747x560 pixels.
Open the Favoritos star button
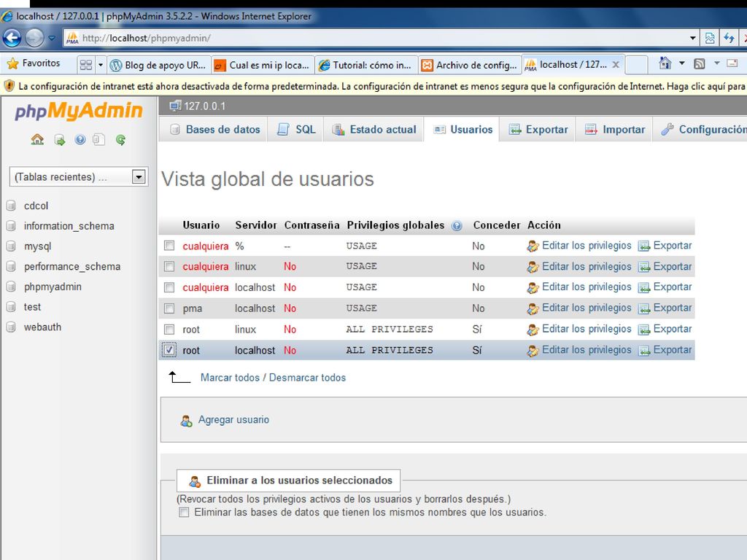point(34,63)
